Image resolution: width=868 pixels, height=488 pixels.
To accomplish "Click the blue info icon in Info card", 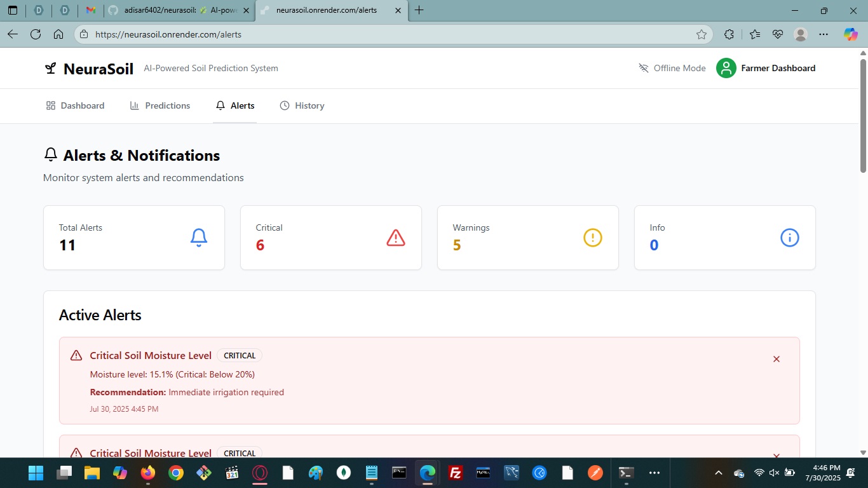I will click(x=790, y=238).
